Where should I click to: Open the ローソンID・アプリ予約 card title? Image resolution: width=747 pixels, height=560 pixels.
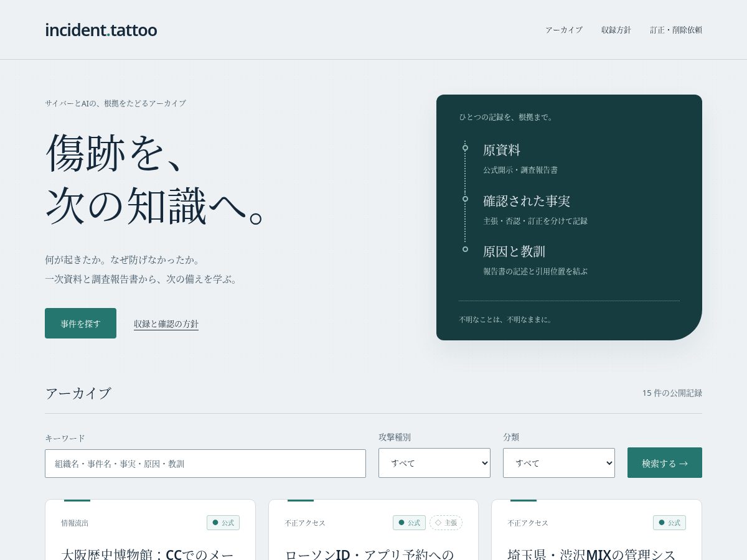click(369, 554)
